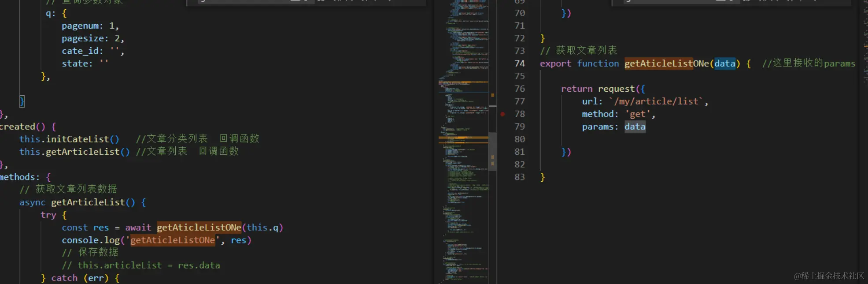The width and height of the screenshot is (868, 284).
Task: Click the 'data' parameter on line 74
Action: (725, 64)
